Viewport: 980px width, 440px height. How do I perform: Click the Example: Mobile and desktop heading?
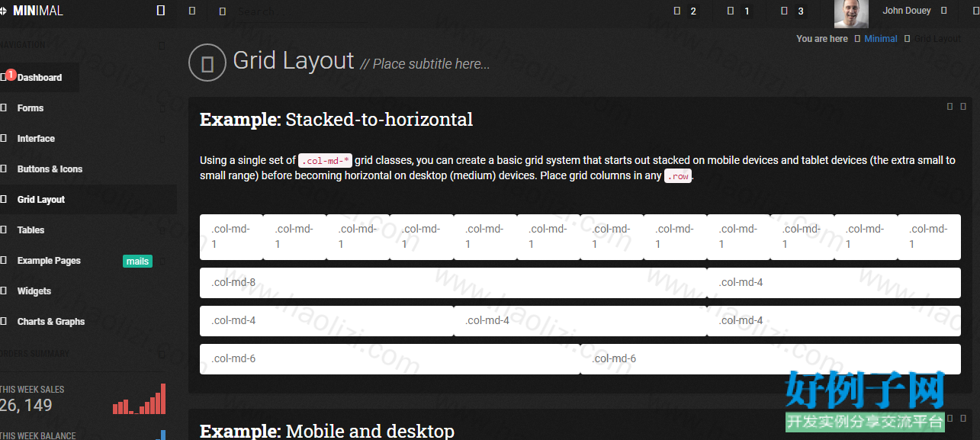tap(327, 431)
